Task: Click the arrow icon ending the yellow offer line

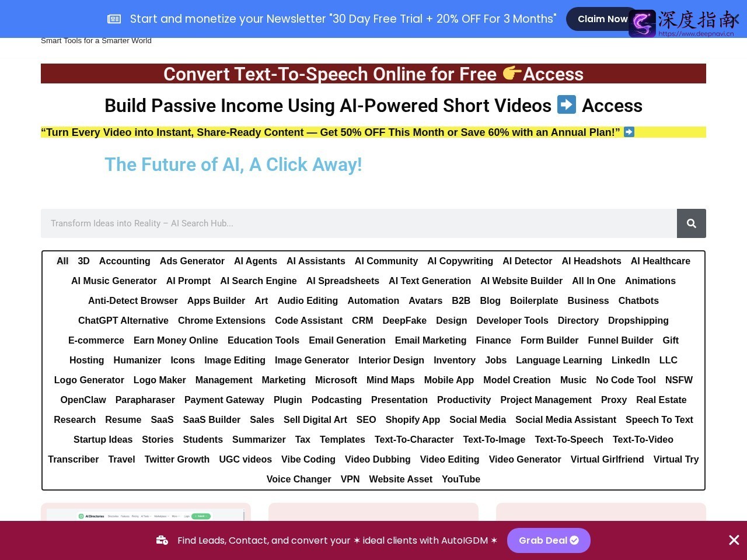Action: click(629, 132)
